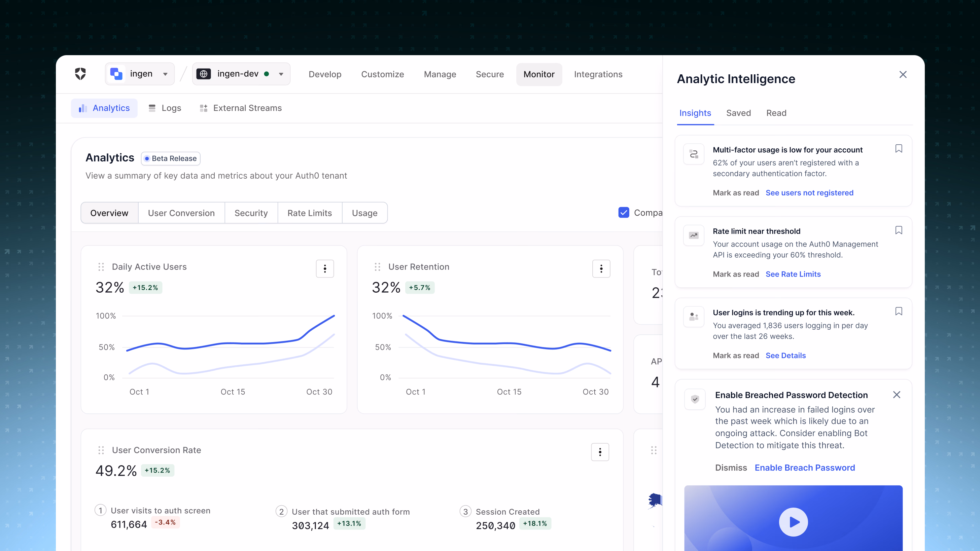The width and height of the screenshot is (980, 551).
Task: Select the User Conversion segment tab
Action: [181, 213]
